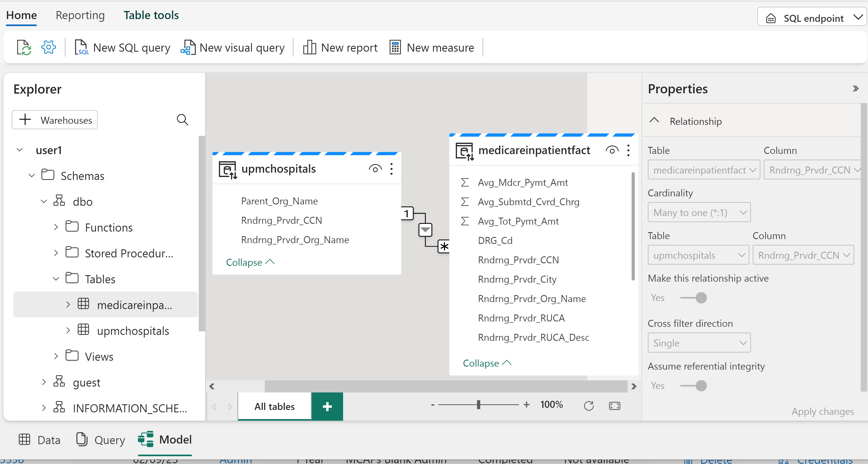This screenshot has width=868, height=464.
Task: Add a new layout tab with plus
Action: point(327,406)
